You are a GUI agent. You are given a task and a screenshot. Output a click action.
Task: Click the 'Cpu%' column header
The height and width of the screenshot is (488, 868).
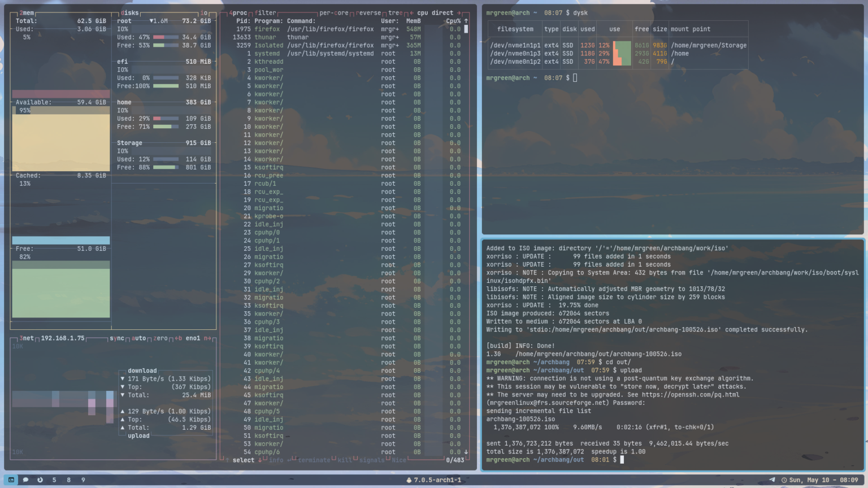coord(453,21)
